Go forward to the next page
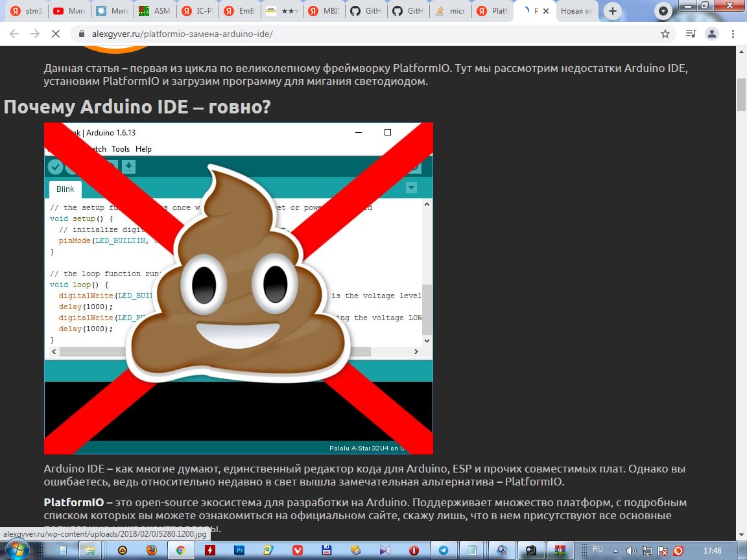747x560 pixels. point(35,34)
